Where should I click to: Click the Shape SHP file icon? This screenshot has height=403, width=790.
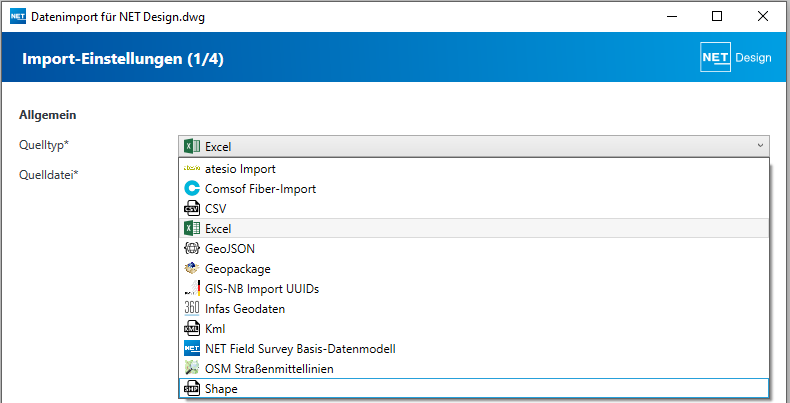(192, 389)
